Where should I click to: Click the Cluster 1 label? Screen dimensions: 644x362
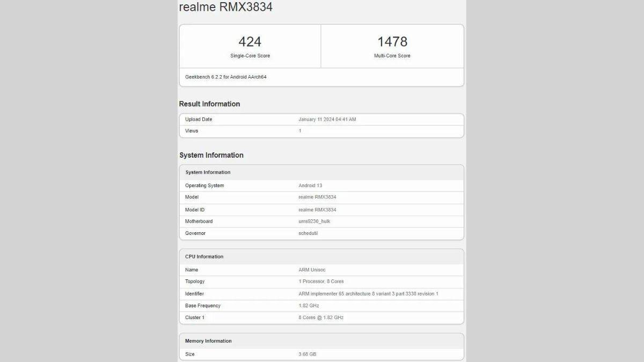click(x=195, y=317)
